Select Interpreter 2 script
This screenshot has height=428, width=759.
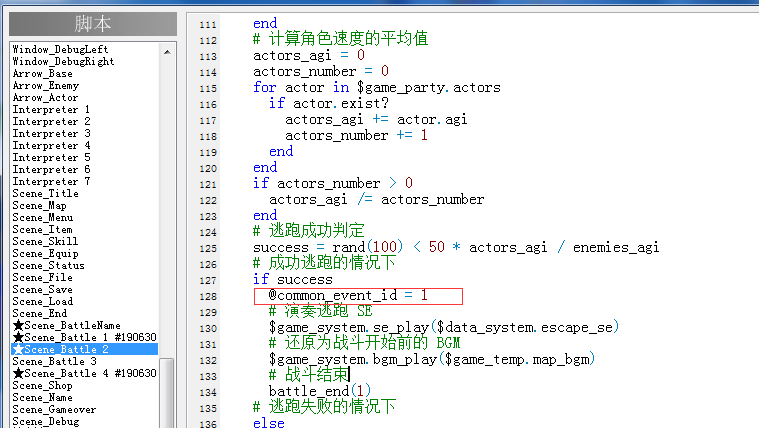pyautogui.click(x=51, y=122)
